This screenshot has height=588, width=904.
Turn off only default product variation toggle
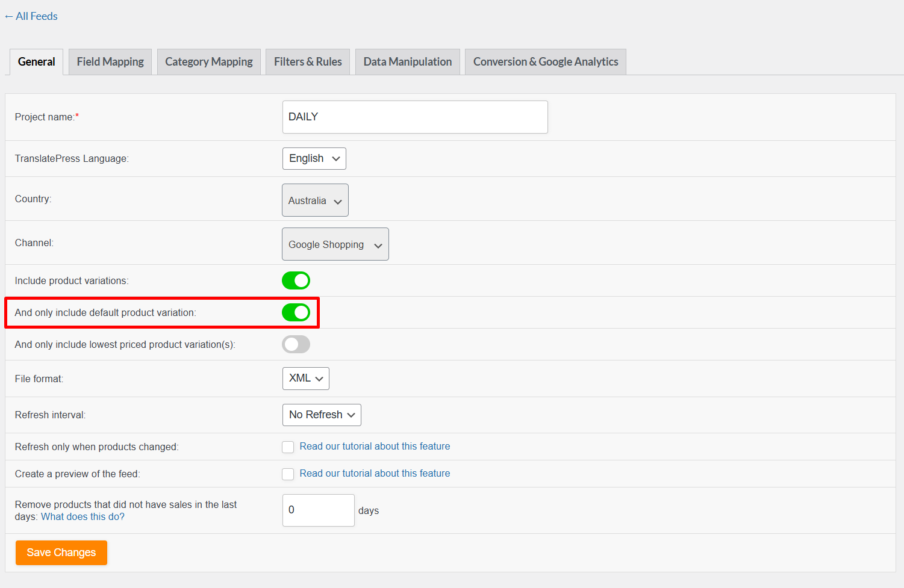(x=296, y=312)
